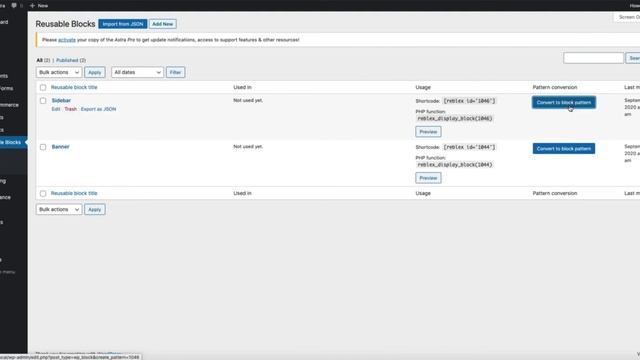The width and height of the screenshot is (640, 360).
Task: Click the bottom Apply button
Action: point(95,209)
